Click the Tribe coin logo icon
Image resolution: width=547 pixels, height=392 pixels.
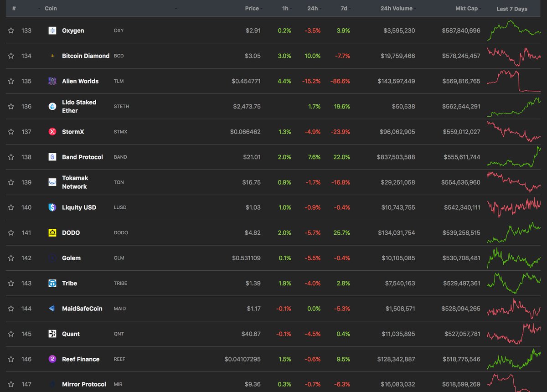pos(52,284)
